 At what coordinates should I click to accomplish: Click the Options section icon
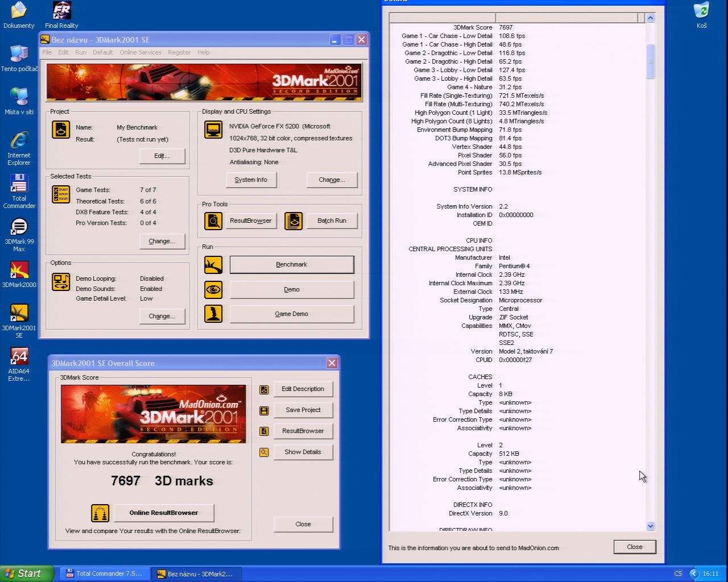point(61,281)
